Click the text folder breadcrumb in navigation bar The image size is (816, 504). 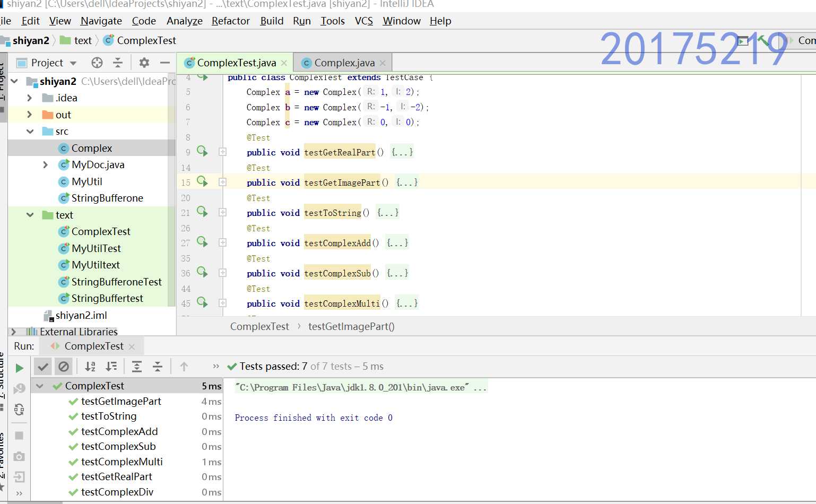point(83,40)
